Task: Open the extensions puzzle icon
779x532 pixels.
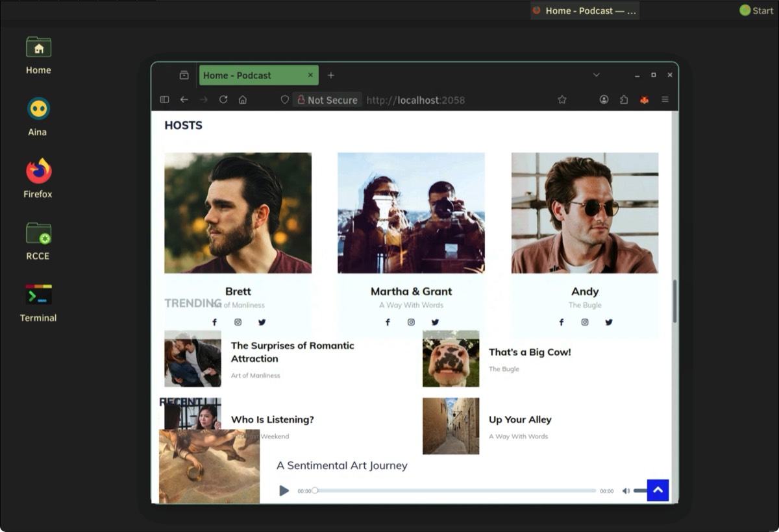Action: [624, 100]
